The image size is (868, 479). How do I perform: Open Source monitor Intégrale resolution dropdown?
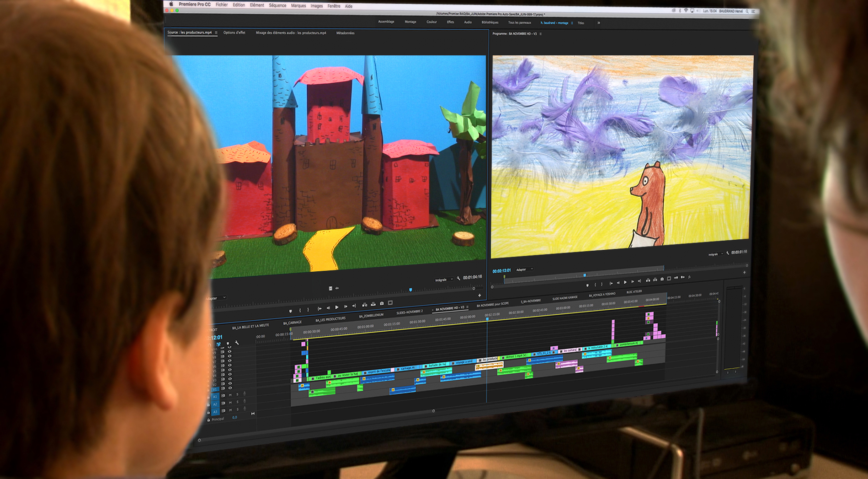coord(443,280)
